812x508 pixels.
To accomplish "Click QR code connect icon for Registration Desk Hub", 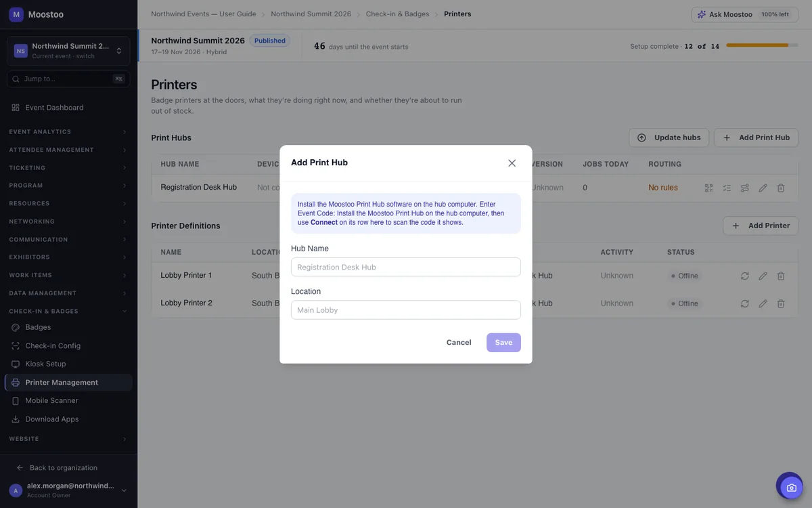I will click(709, 188).
